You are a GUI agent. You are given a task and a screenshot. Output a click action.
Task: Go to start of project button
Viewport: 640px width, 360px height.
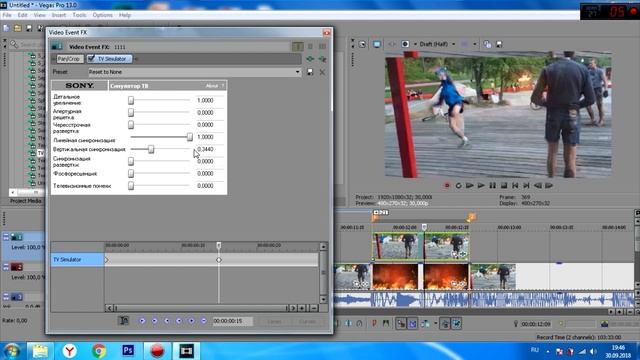click(x=515, y=186)
